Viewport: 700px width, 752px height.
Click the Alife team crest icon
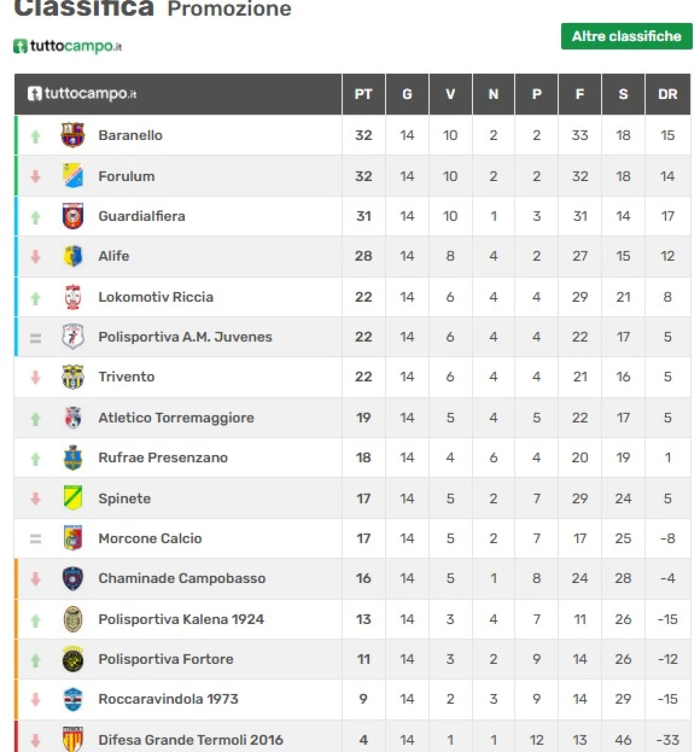click(x=73, y=256)
